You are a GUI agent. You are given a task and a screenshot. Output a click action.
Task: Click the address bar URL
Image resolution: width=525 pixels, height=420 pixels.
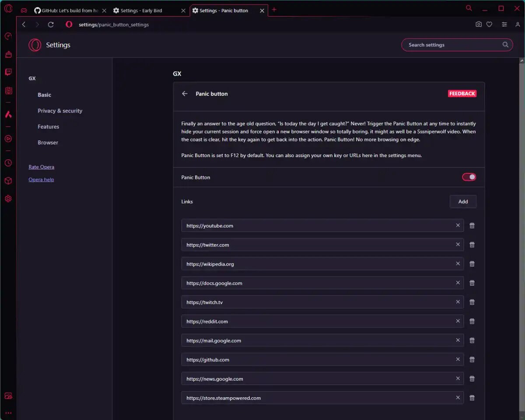(x=114, y=24)
